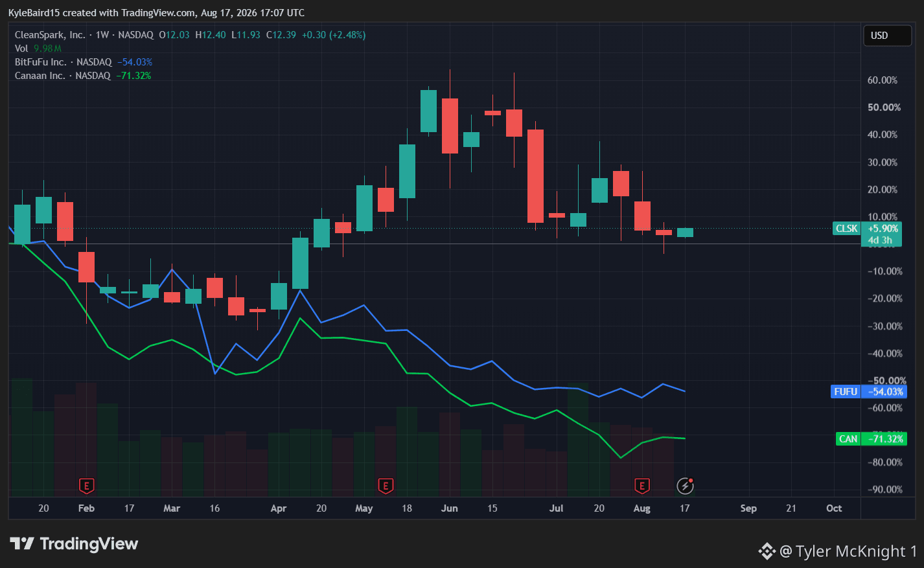Click the Sep label on time axis
This screenshot has height=568, width=924.
(748, 508)
